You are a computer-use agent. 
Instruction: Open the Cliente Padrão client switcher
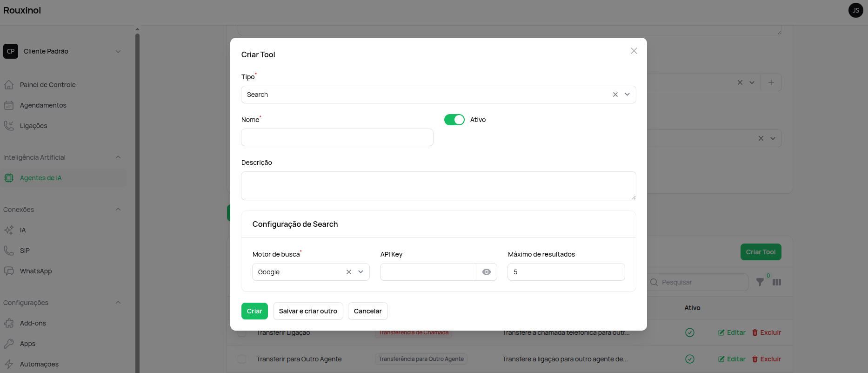63,51
